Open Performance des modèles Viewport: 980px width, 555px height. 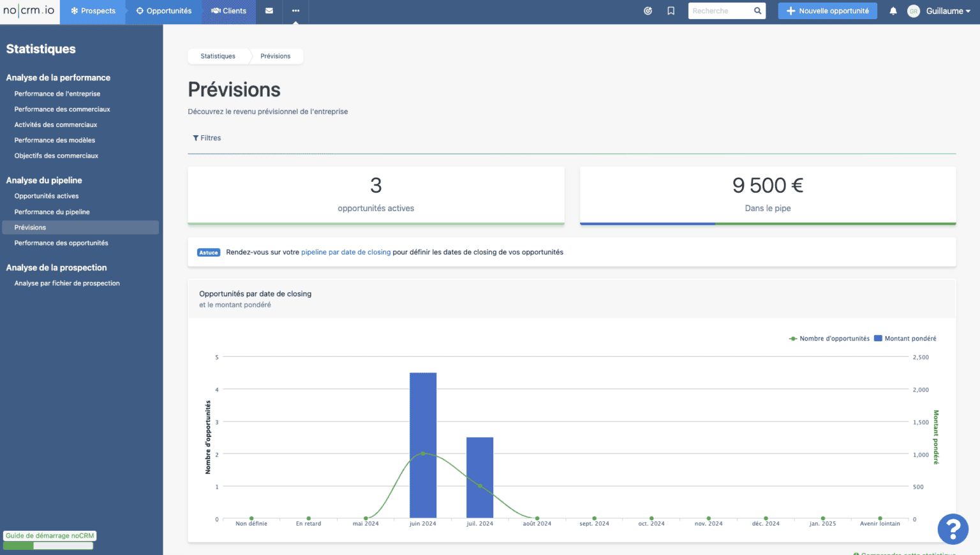coord(55,140)
